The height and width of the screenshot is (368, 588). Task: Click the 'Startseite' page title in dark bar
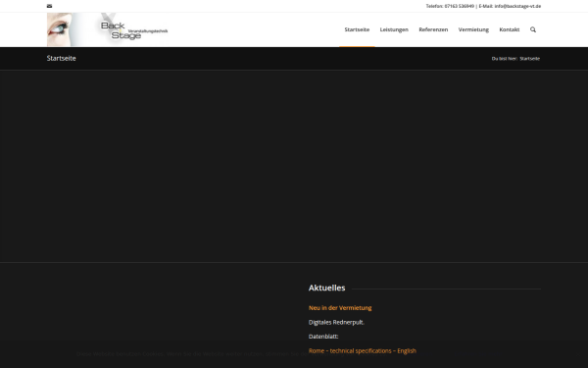pos(62,58)
